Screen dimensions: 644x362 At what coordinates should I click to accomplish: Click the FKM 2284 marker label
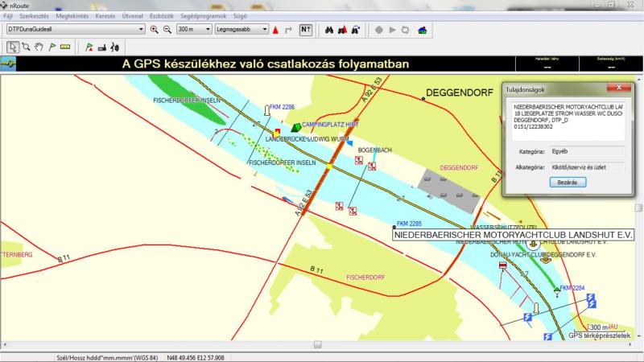point(572,288)
